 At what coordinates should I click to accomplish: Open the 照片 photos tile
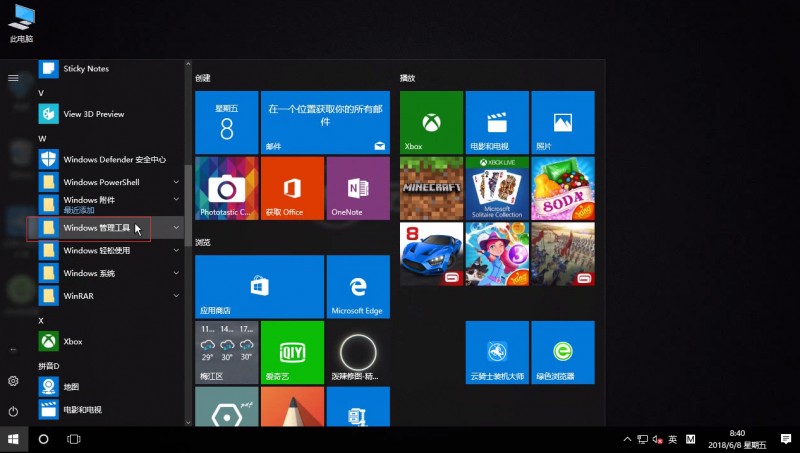563,122
